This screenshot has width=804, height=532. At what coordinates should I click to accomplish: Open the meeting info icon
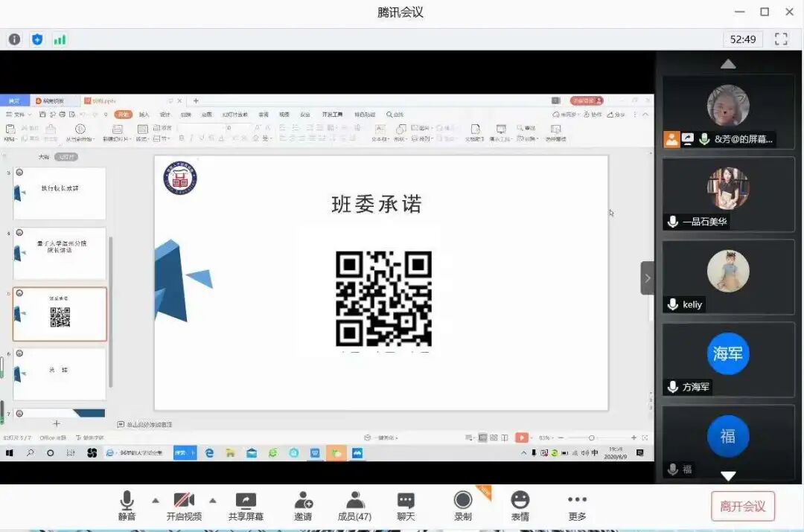coord(14,39)
